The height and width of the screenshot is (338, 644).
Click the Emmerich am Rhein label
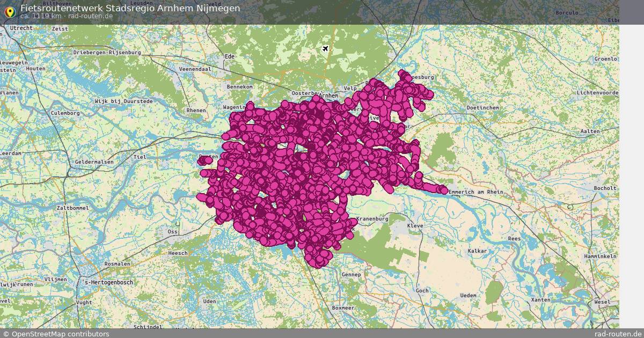(x=474, y=192)
